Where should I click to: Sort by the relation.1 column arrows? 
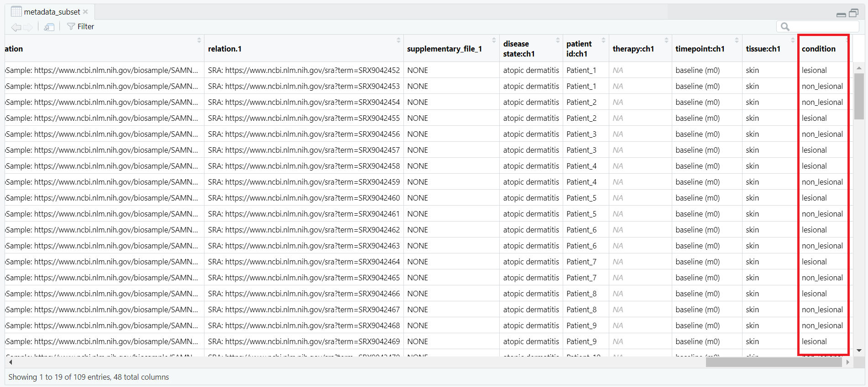click(398, 41)
